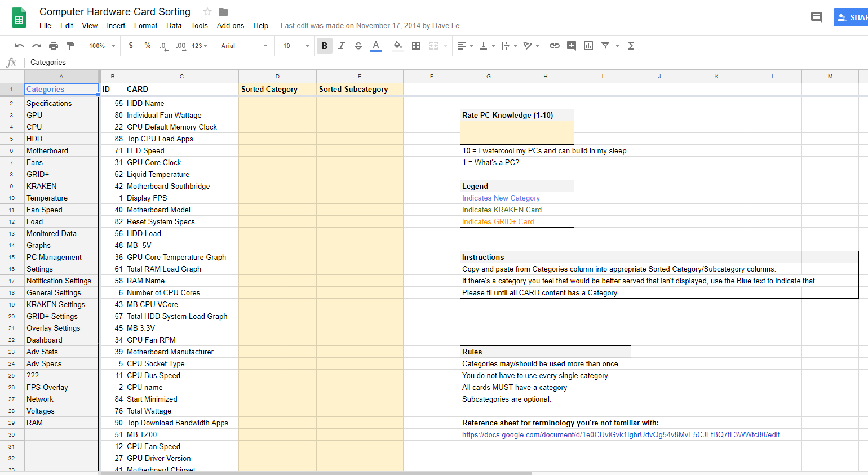This screenshot has width=868, height=475.
Task: Select the Motherboard Southbridge cell
Action: [x=181, y=186]
